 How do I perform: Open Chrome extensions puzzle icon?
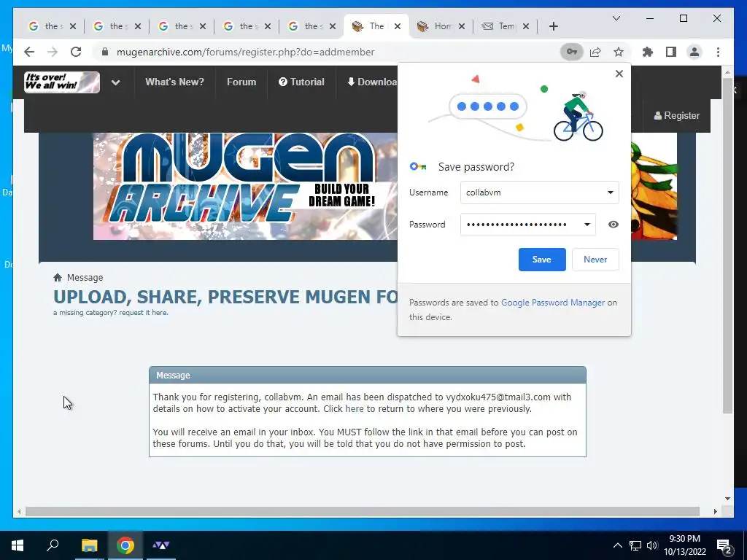(648, 52)
